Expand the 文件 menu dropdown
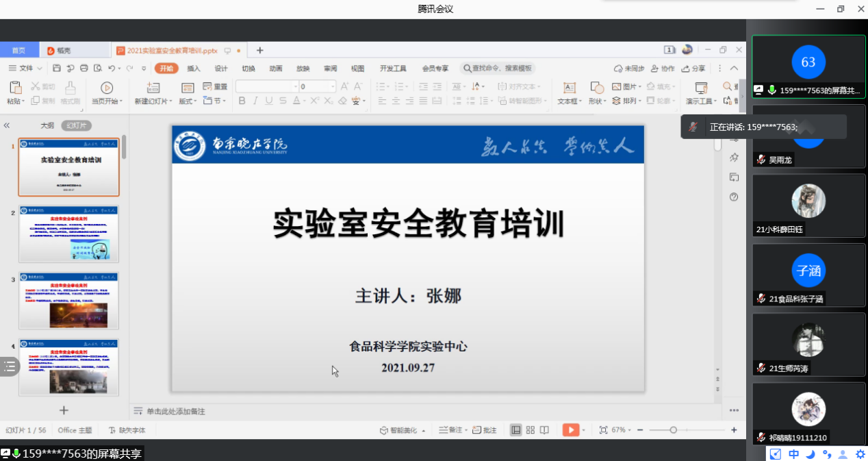Screen dimensions: 868x461 [x=26, y=68]
